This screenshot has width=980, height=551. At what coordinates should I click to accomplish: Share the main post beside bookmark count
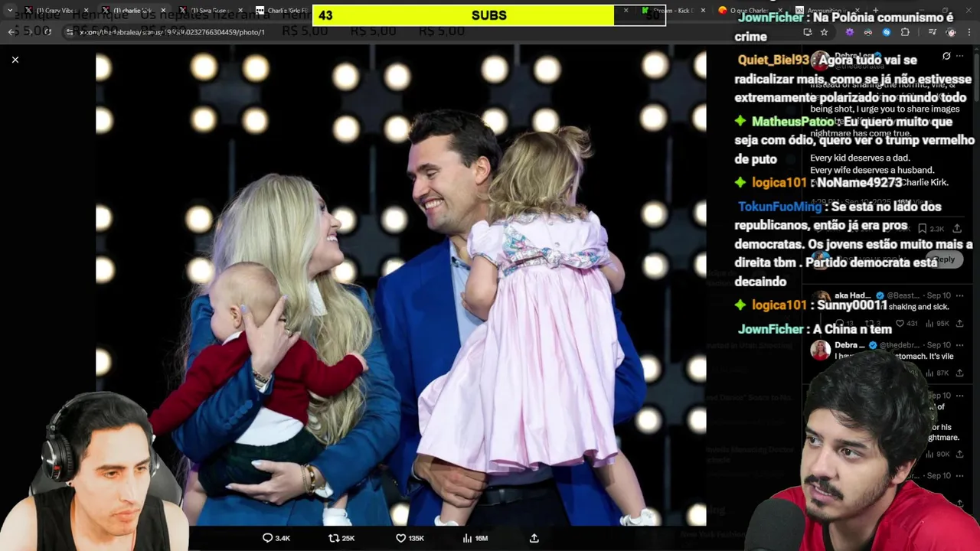[x=957, y=229]
